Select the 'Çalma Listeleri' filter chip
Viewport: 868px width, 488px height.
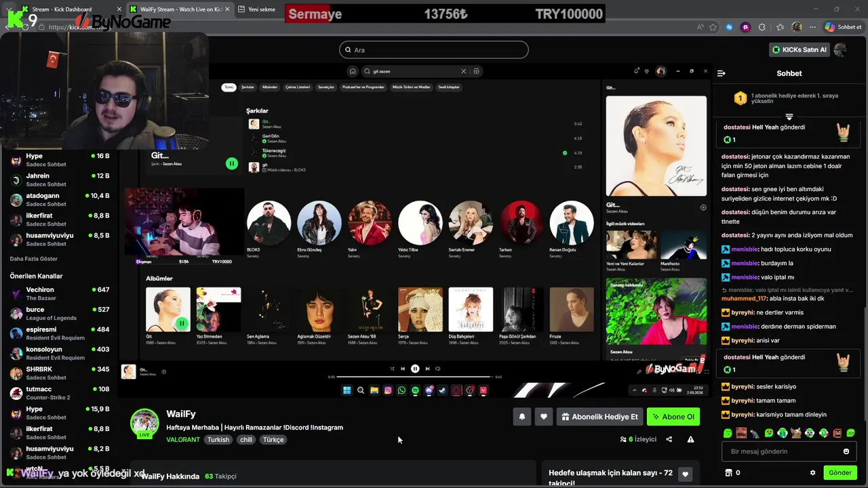tap(298, 87)
